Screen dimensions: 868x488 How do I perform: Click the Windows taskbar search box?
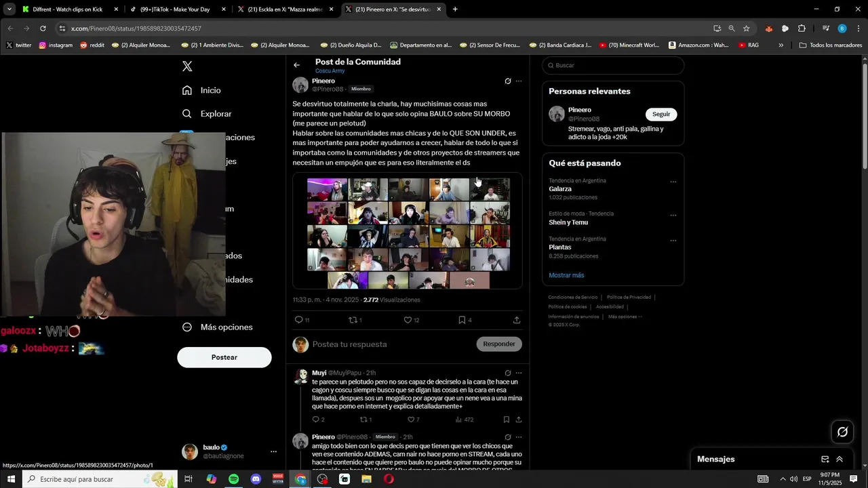click(100, 479)
